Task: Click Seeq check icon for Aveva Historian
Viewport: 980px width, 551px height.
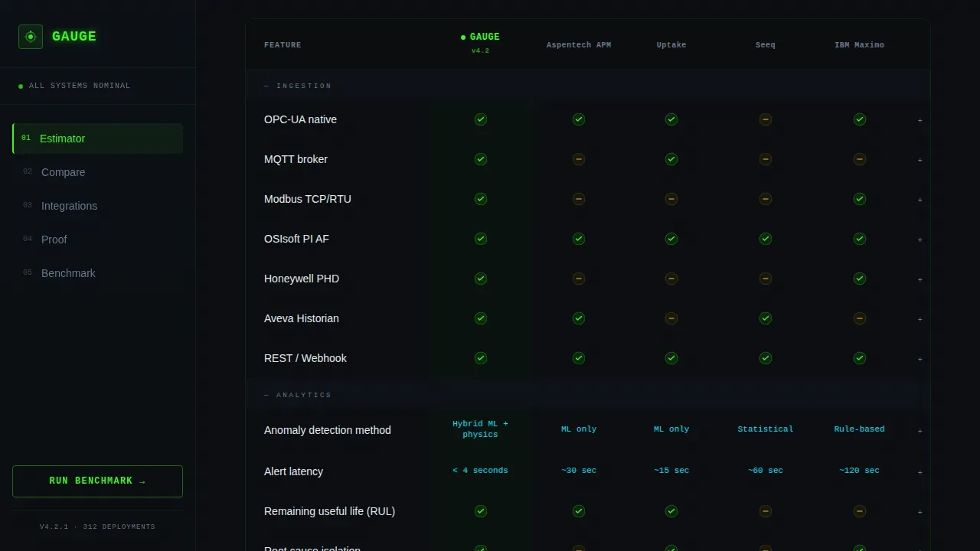Action: [x=766, y=318]
